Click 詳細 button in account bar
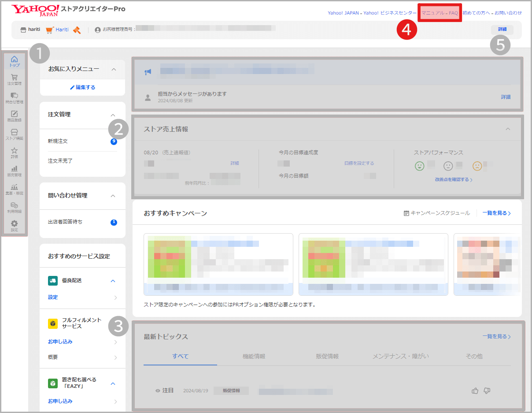532x413 pixels. click(x=502, y=30)
